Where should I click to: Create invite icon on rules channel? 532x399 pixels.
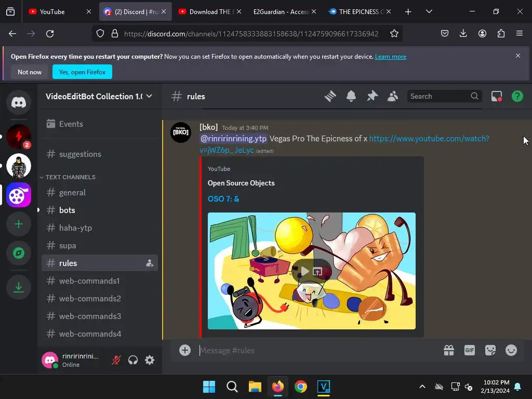click(x=150, y=263)
